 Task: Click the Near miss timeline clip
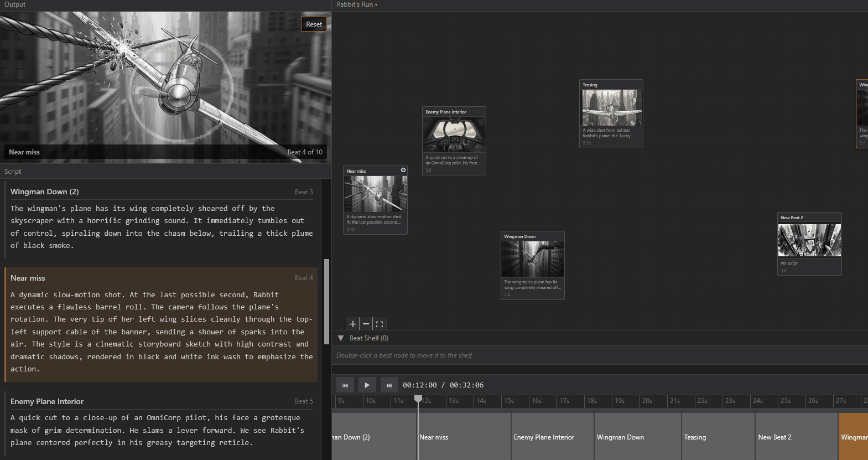[464, 437]
